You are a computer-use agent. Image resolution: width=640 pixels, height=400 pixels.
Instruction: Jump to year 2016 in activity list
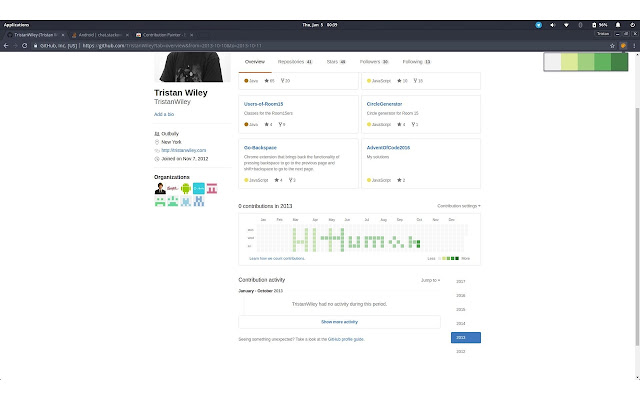[461, 296]
